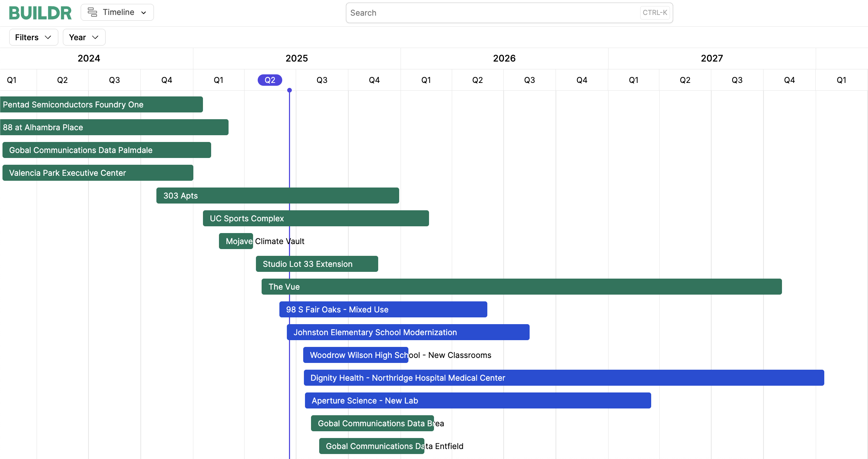Open Gobal Communications Data Brea bar
Image resolution: width=868 pixels, height=459 pixels.
373,423
